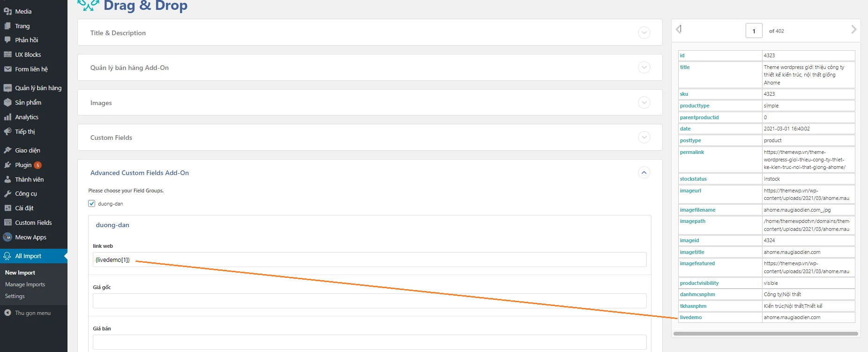This screenshot has height=352, width=868.
Task: Go to the next record arrow
Action: tap(853, 30)
